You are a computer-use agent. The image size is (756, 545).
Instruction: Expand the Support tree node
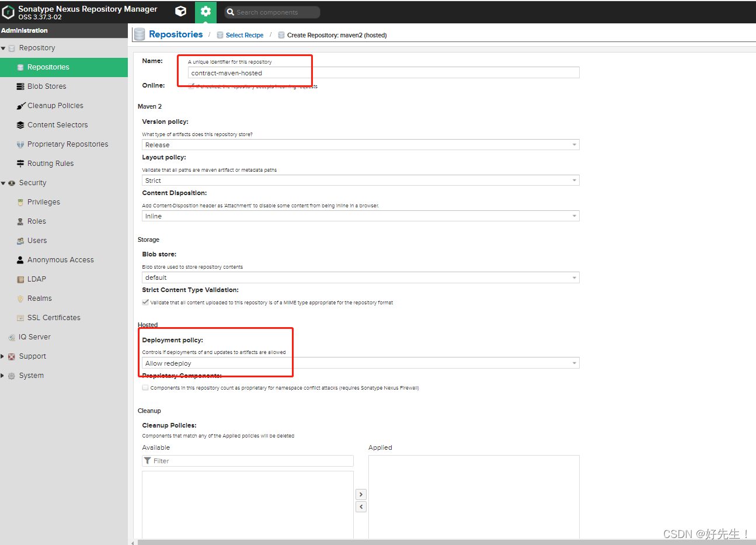(x=3, y=356)
